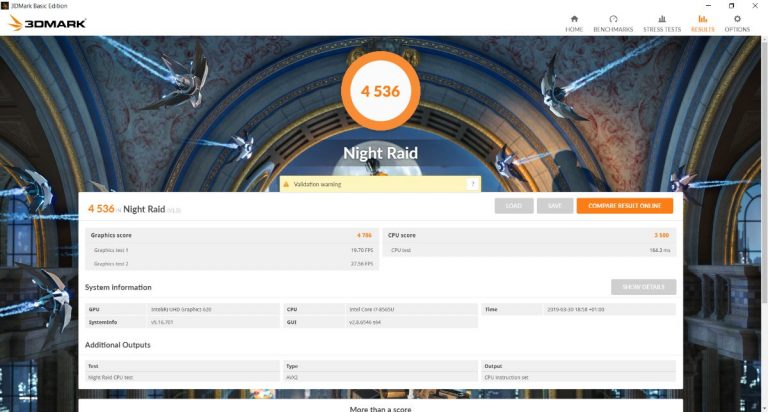Select the Graphics score row
This screenshot has width=768, height=412.
[x=231, y=235]
